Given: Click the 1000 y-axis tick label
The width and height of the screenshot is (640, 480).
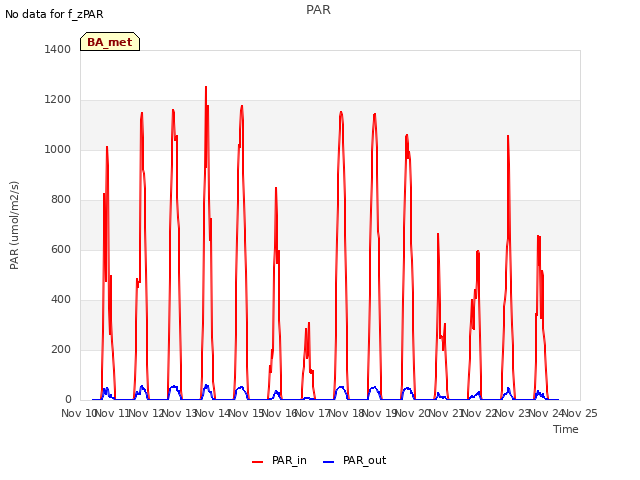Looking at the screenshot, I should click(58, 149).
